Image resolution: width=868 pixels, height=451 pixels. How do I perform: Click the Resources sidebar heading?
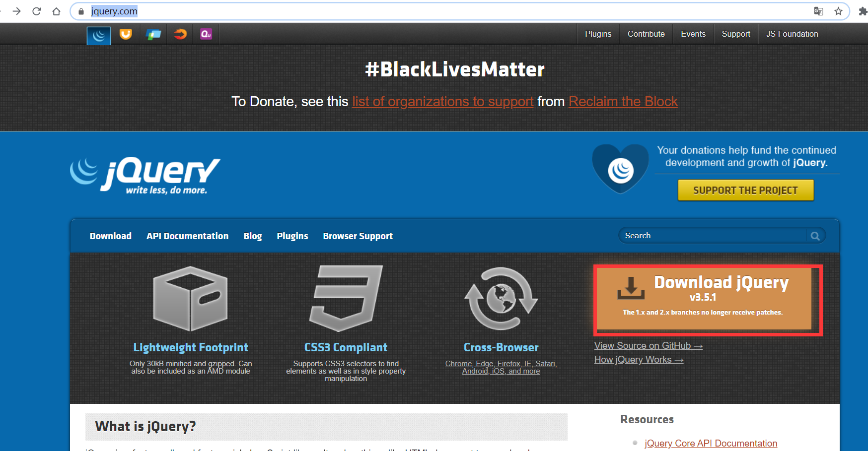point(647,420)
